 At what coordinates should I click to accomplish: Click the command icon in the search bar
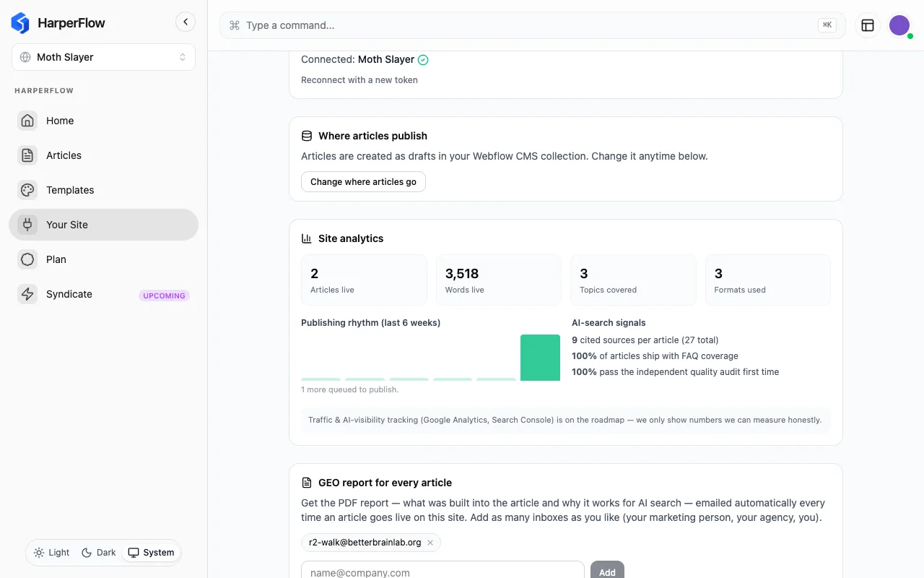(234, 25)
